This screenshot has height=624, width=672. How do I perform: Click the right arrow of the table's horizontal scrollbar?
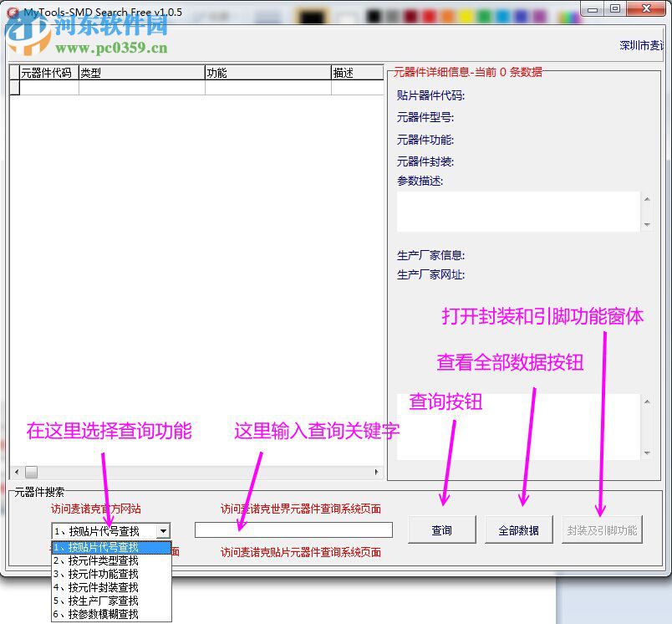(378, 472)
